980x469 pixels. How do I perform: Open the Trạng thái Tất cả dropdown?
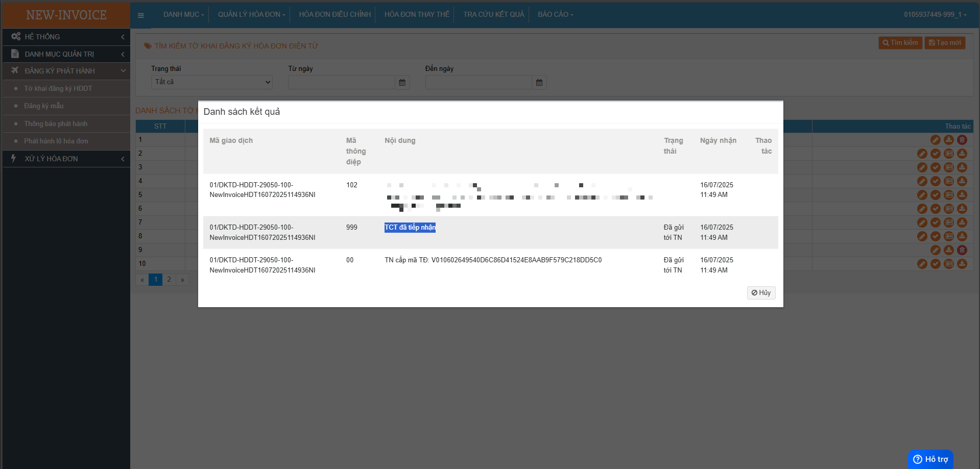[x=212, y=82]
